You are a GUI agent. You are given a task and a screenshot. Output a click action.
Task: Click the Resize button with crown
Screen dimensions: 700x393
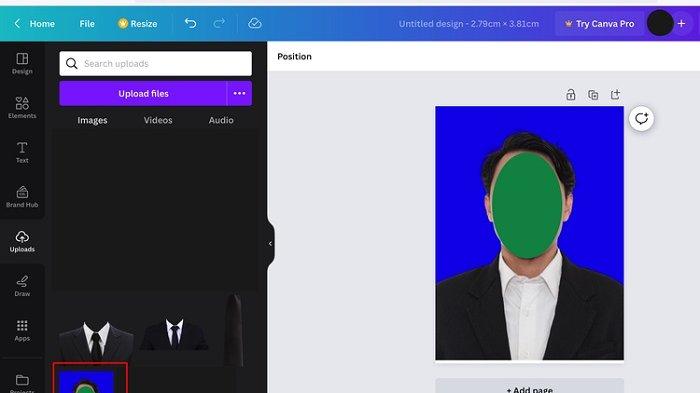[x=138, y=24]
